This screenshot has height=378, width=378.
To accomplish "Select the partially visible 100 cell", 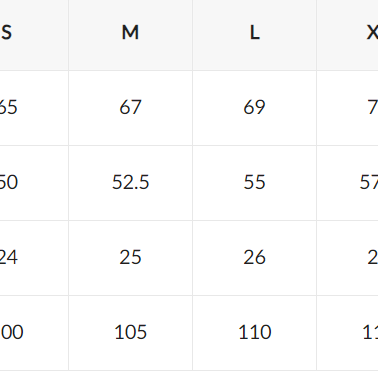I will point(34,333).
